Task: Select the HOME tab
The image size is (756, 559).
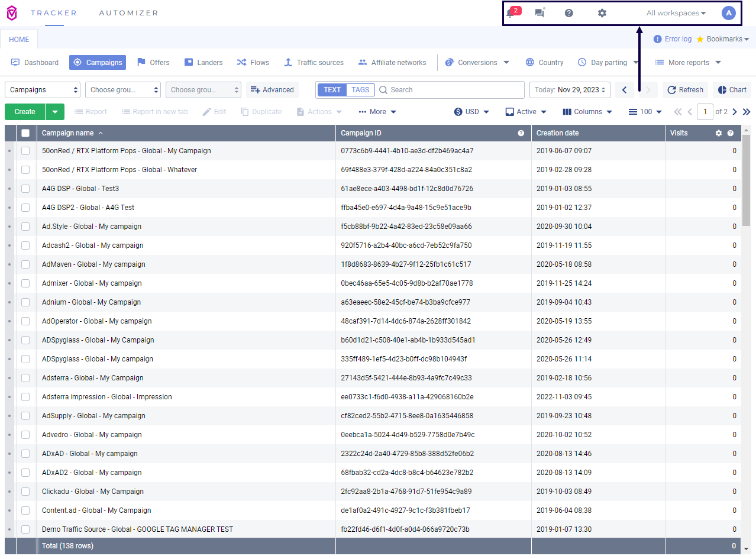Action: (19, 40)
